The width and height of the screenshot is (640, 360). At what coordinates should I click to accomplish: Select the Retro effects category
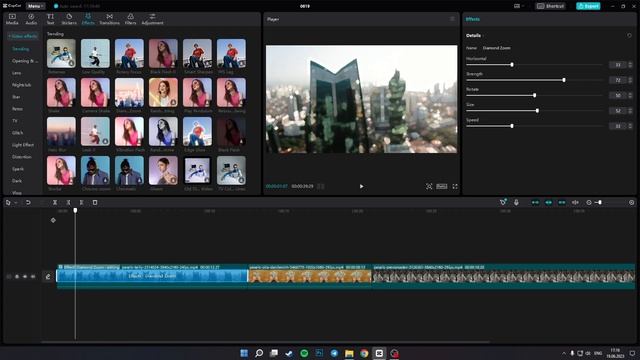click(x=17, y=109)
